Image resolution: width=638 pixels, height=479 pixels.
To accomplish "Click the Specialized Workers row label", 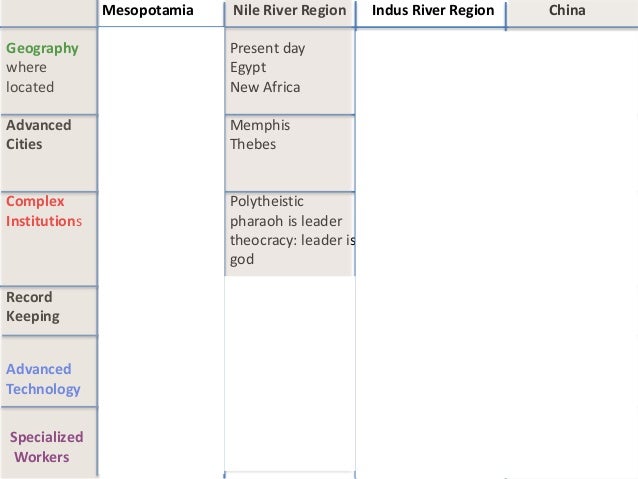I will [x=49, y=442].
